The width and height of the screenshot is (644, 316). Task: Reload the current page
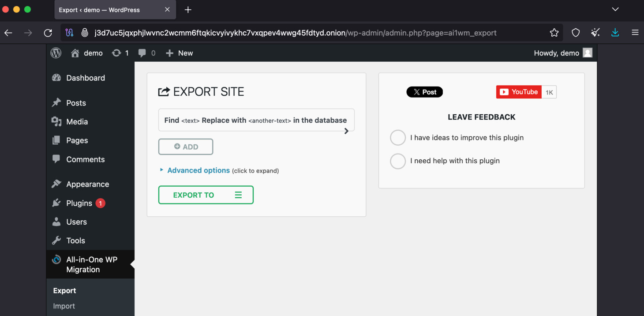(48, 33)
